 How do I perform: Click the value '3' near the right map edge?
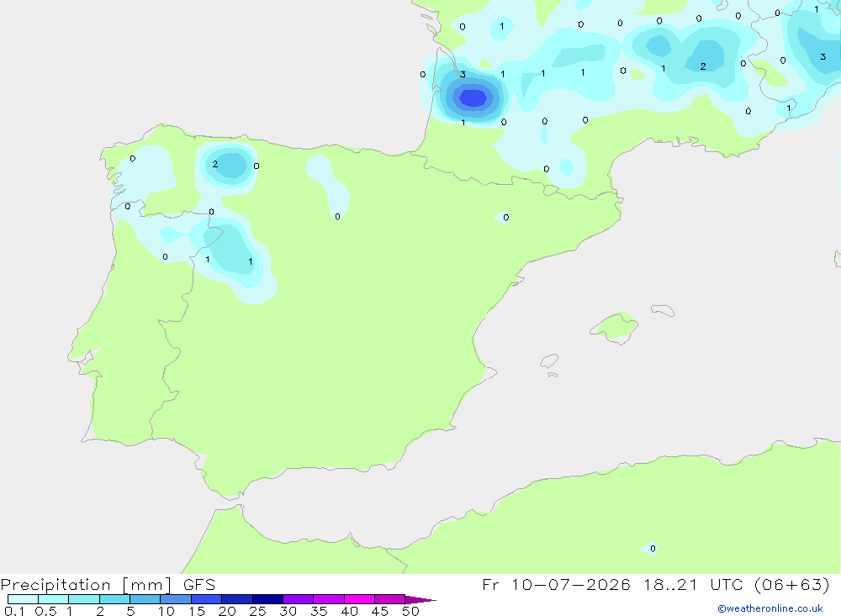coord(822,56)
